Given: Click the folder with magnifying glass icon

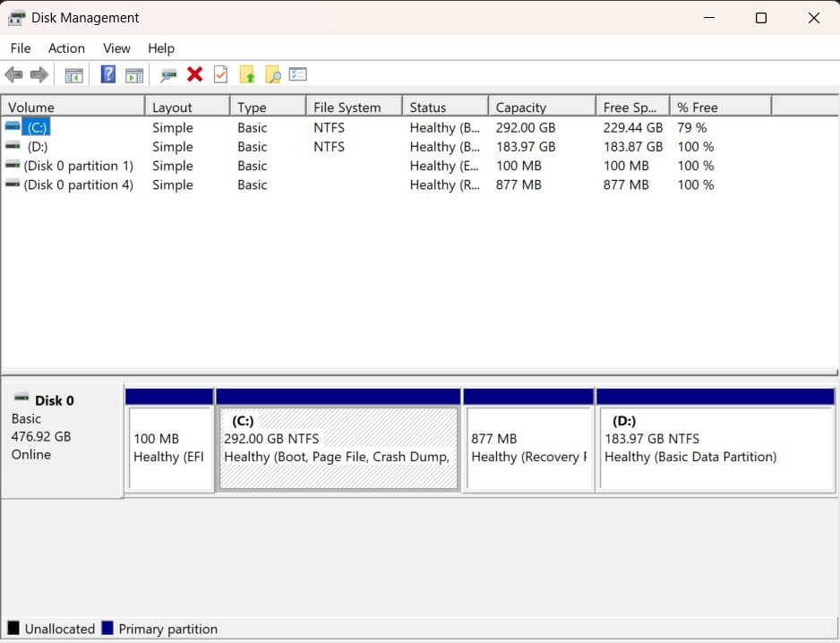Looking at the screenshot, I should point(273,75).
